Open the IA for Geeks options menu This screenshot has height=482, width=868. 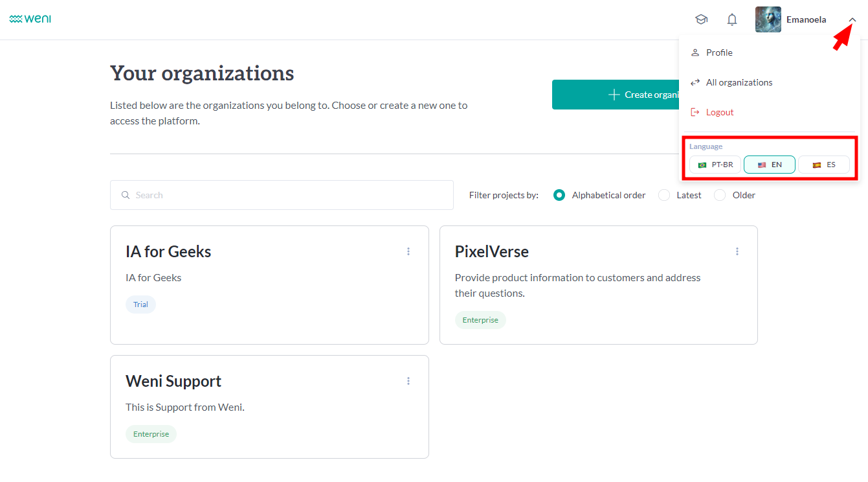pyautogui.click(x=408, y=251)
